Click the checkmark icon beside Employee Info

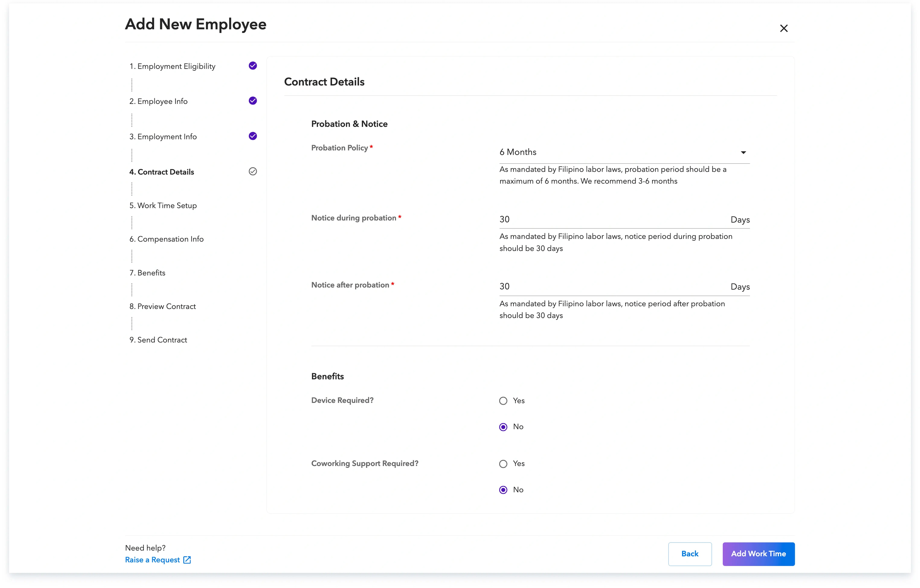click(253, 101)
